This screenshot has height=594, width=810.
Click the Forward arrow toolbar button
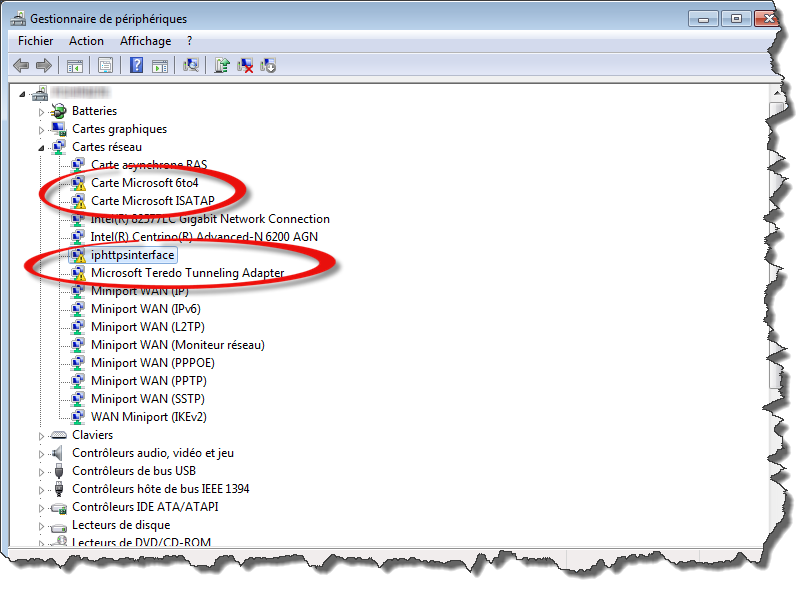coord(44,66)
